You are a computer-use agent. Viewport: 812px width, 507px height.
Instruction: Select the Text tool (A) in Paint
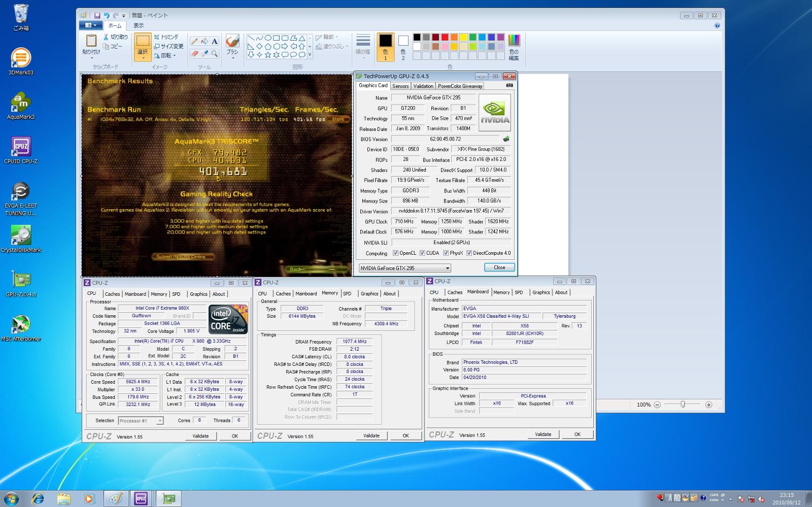(214, 41)
